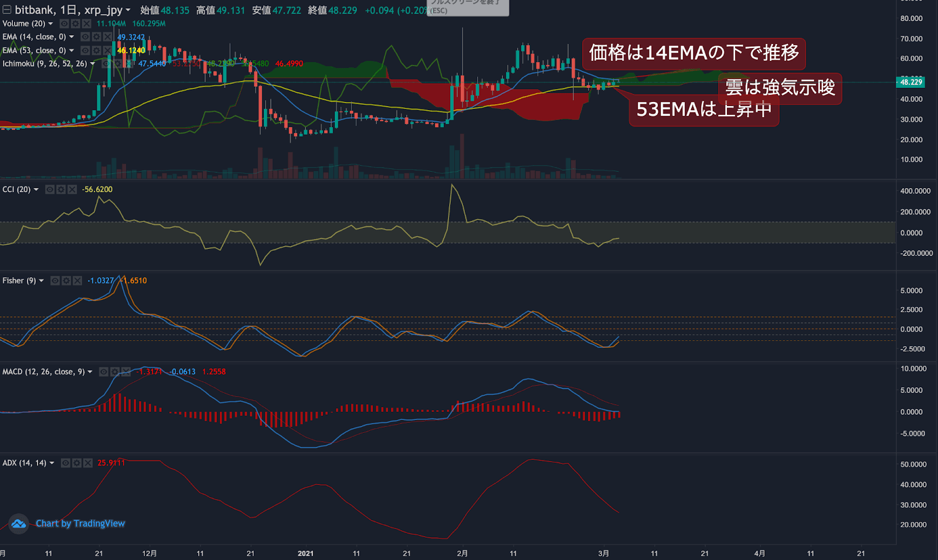Open CCI (20) indicator settings gear

coord(61,189)
